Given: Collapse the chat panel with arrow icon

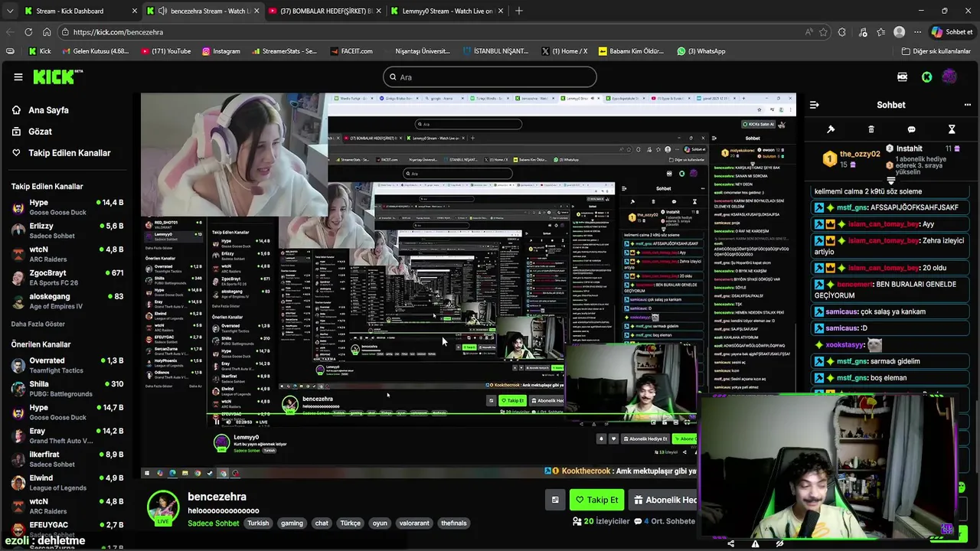Looking at the screenshot, I should pos(815,105).
